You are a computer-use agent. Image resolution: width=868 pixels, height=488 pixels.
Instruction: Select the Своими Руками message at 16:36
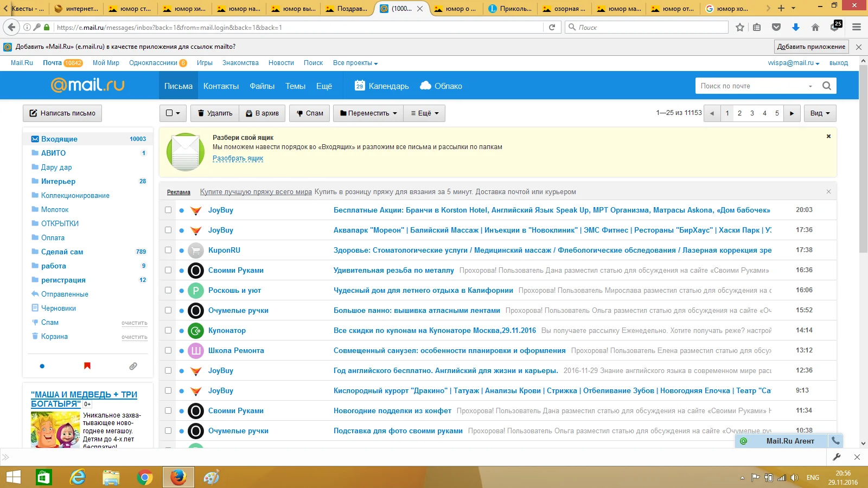[168, 270]
